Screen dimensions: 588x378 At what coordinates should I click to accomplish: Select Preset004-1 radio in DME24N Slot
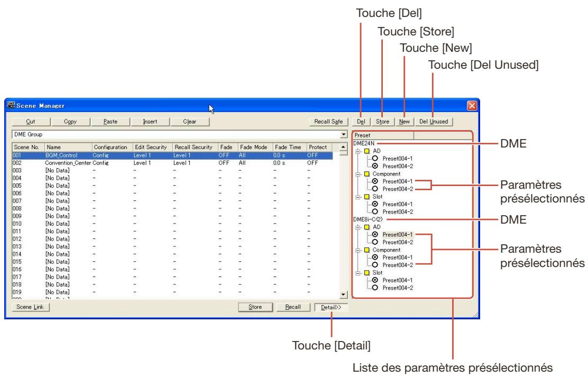pos(374,205)
